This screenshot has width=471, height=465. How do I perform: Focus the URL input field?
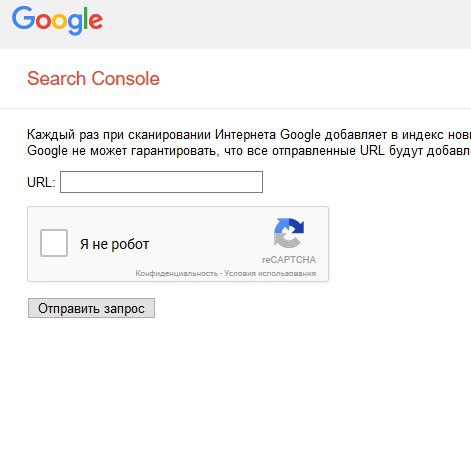(161, 182)
